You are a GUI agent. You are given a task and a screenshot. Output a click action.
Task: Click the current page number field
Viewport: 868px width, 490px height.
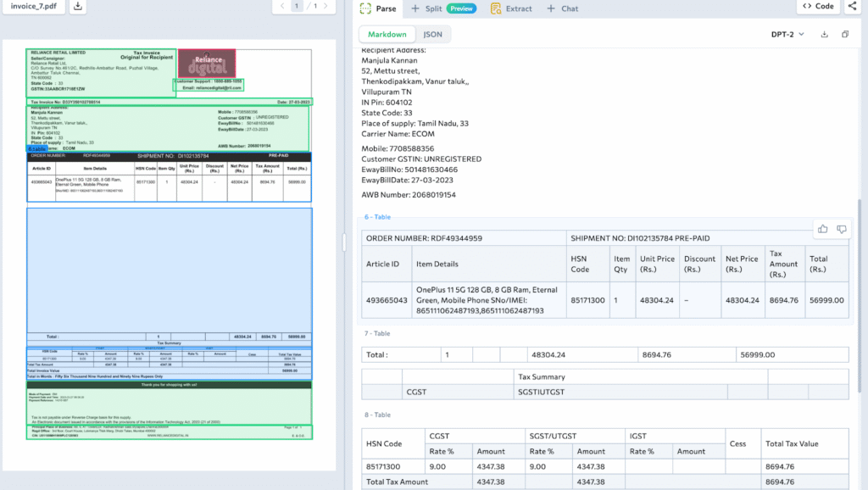click(297, 7)
